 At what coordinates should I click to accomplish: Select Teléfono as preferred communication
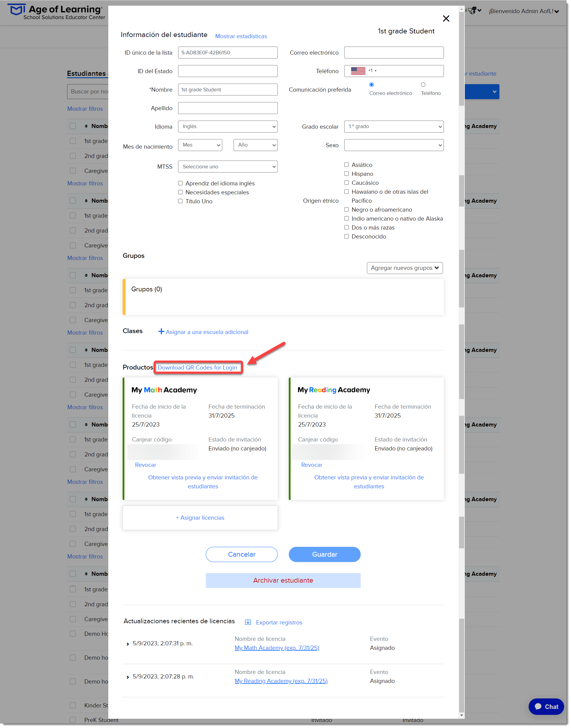coord(423,84)
